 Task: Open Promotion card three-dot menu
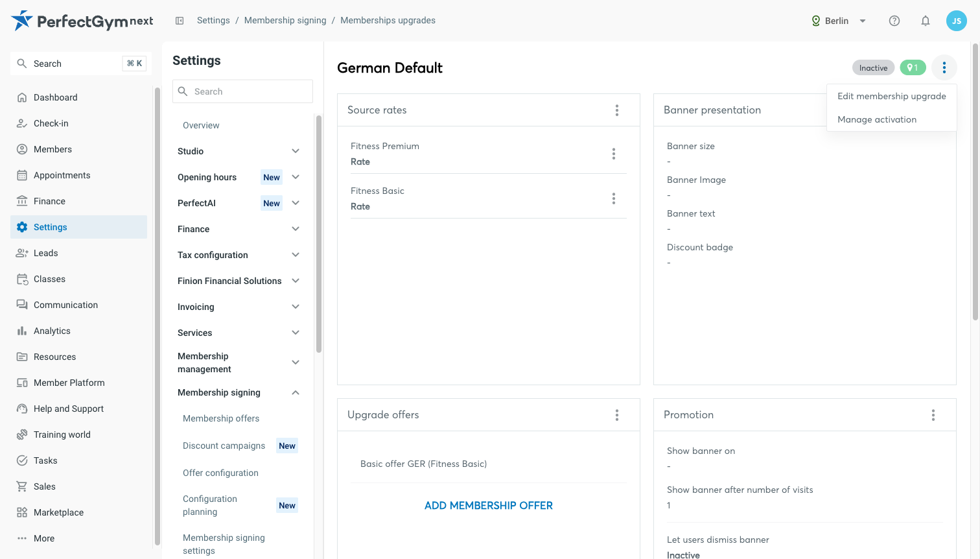pos(933,415)
